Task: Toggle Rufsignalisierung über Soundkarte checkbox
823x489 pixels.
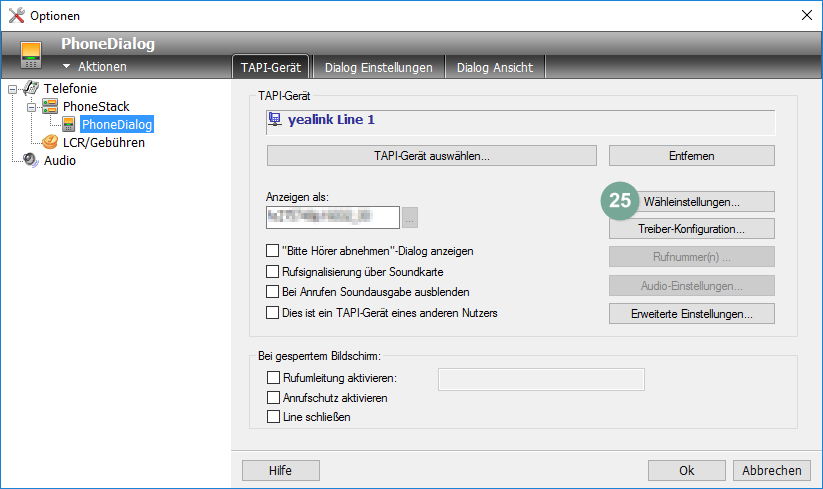Action: 273,272
